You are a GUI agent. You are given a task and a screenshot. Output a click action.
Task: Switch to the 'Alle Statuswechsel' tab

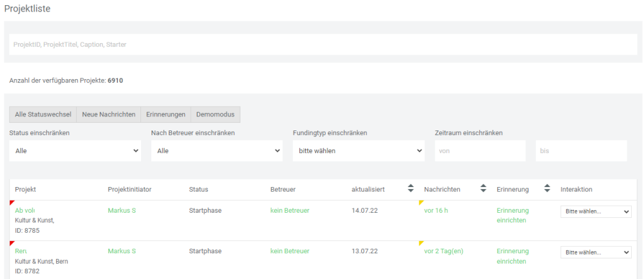coord(43,114)
